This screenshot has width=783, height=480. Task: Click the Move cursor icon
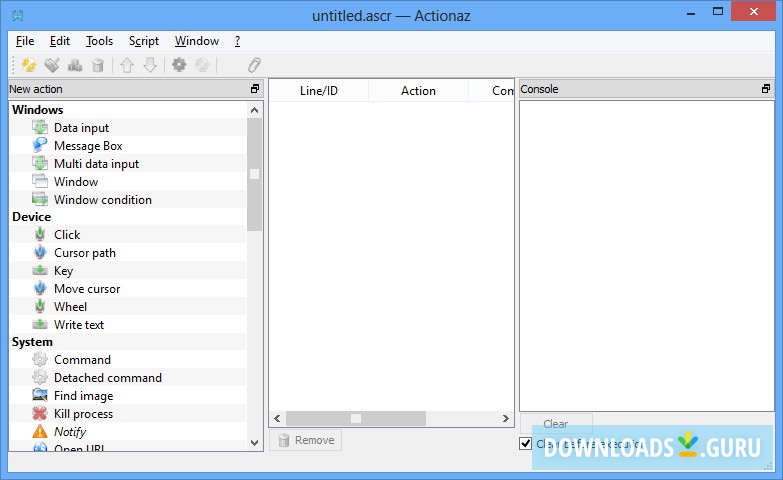coord(40,288)
